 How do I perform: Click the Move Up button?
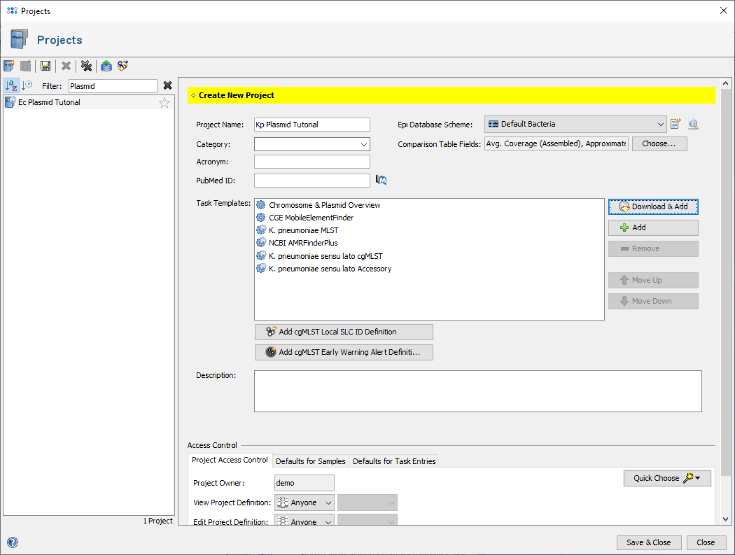tap(653, 280)
